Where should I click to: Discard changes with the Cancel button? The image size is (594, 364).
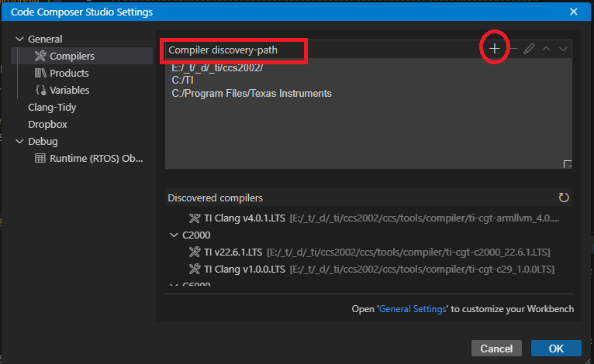pyautogui.click(x=496, y=348)
